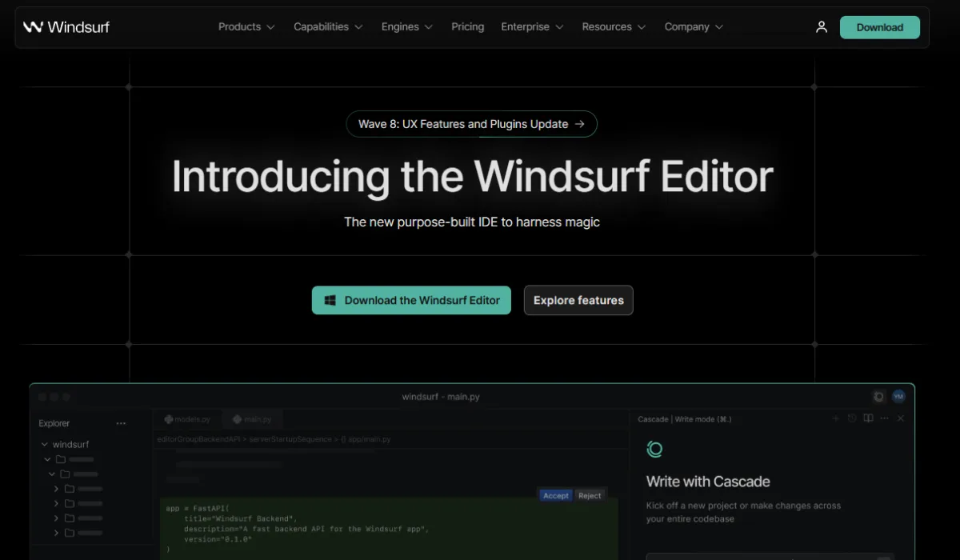Image resolution: width=960 pixels, height=560 pixels.
Task: Open the user account icon
Action: pyautogui.click(x=822, y=27)
